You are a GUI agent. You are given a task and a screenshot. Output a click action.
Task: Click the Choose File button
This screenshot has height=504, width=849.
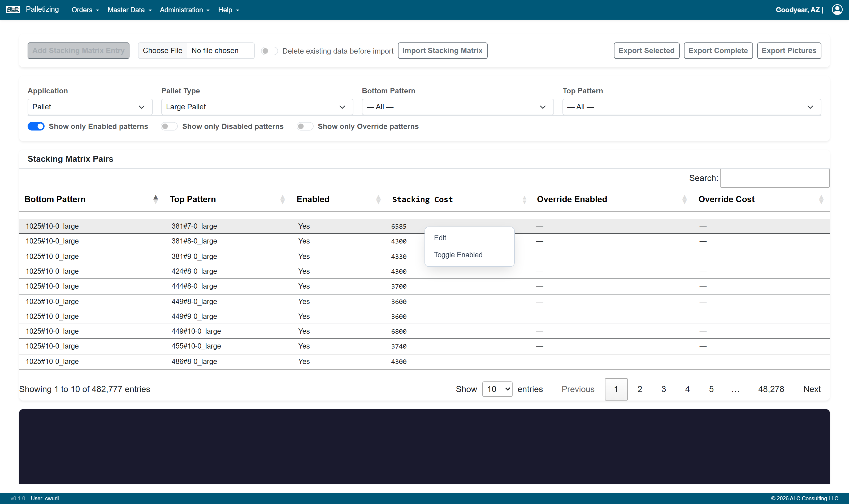point(162,51)
